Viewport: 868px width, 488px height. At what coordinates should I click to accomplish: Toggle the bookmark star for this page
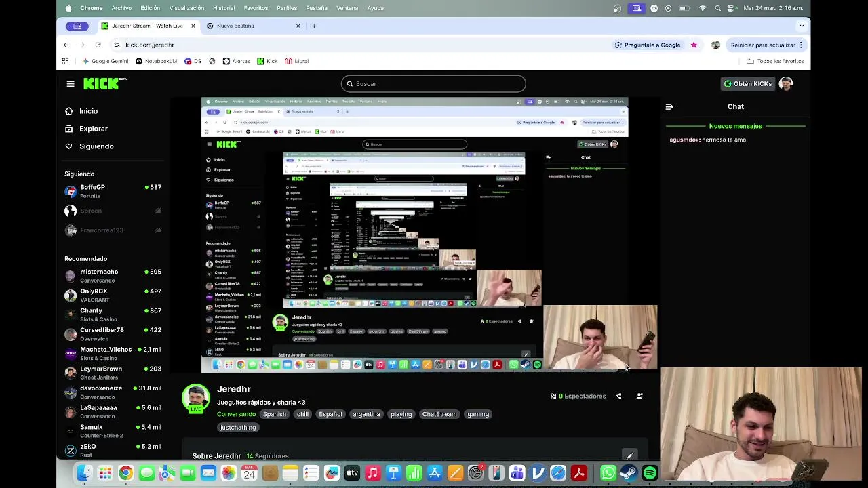click(694, 45)
